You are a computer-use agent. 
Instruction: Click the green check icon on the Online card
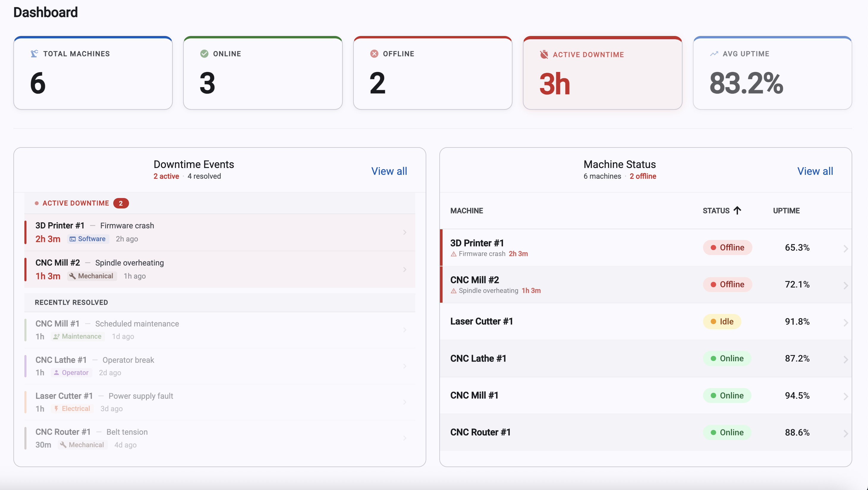tap(205, 53)
